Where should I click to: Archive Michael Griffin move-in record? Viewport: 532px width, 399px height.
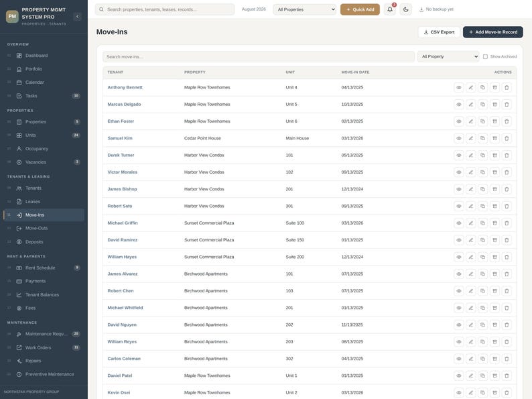pos(494,223)
